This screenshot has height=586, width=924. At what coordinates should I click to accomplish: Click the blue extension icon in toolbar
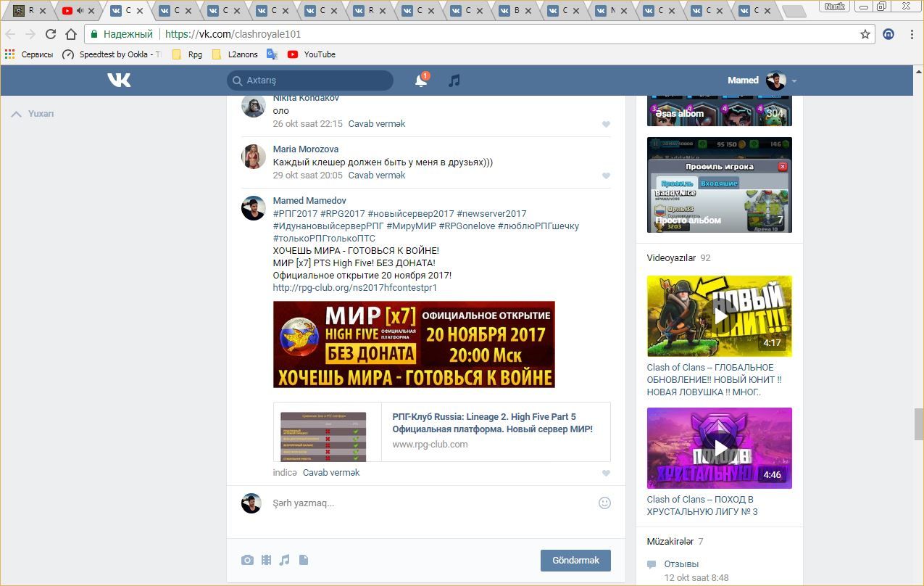(x=888, y=34)
